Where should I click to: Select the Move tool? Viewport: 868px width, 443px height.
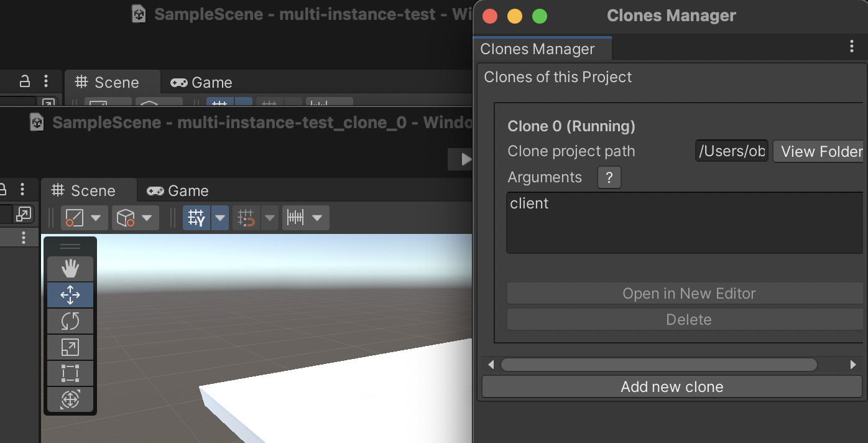(x=70, y=294)
